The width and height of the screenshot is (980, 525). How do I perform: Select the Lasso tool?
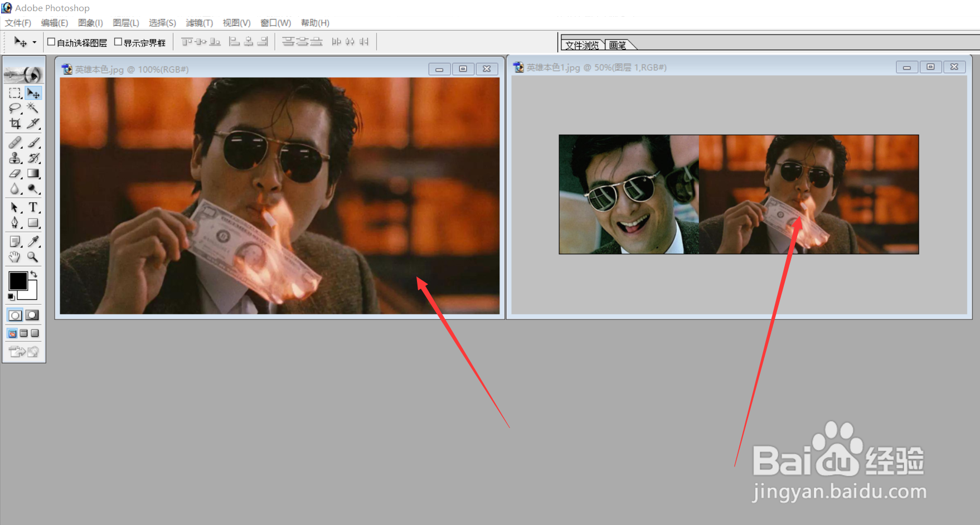[x=15, y=108]
